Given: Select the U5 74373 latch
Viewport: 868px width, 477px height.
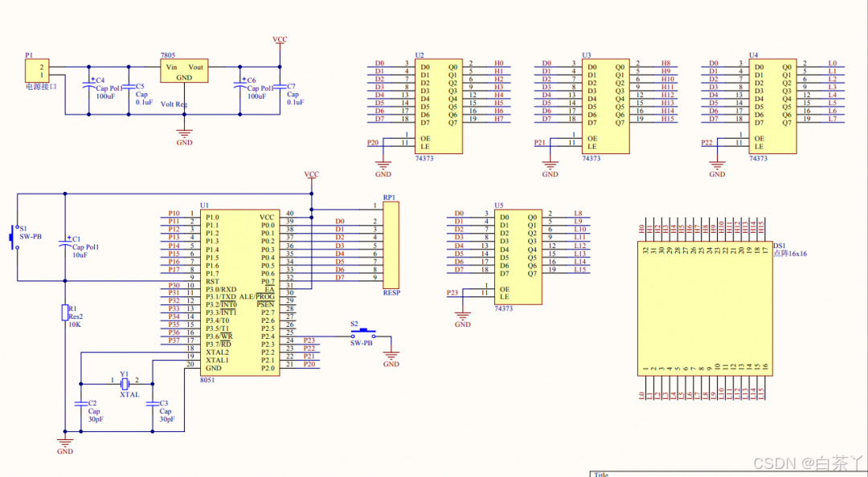Looking at the screenshot, I should click(x=518, y=257).
